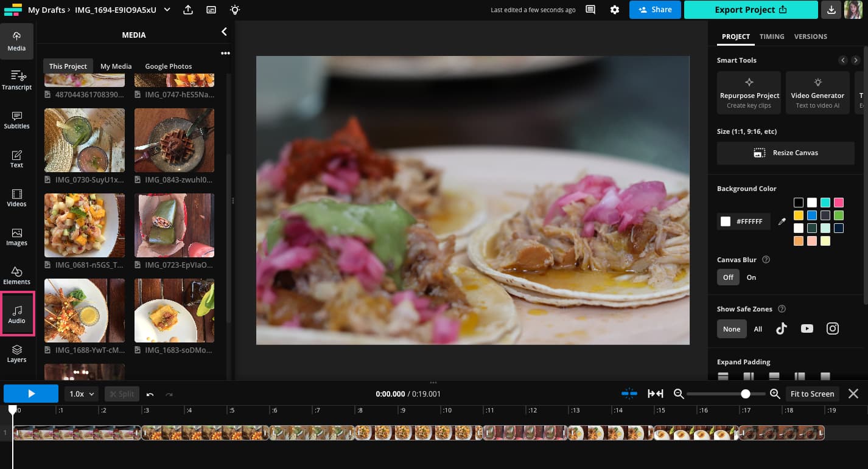This screenshot has width=868, height=469.
Task: Open the 1.0x playback speed dropdown
Action: [x=82, y=394]
